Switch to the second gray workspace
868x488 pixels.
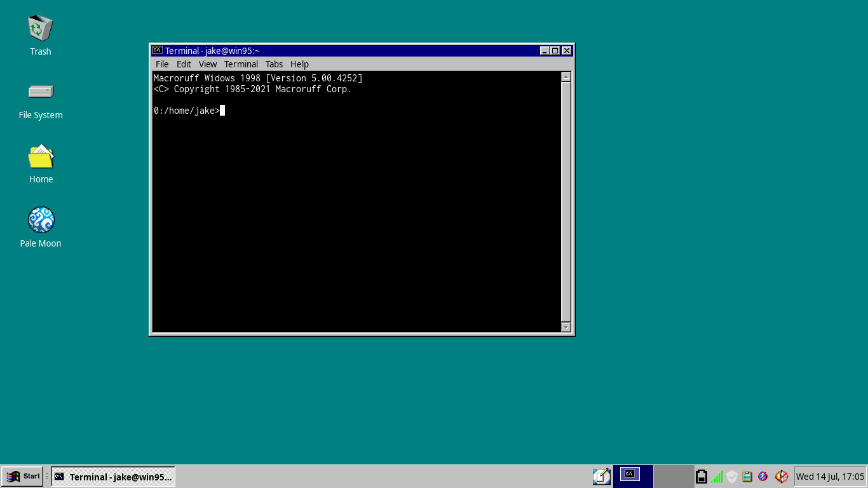pos(674,477)
